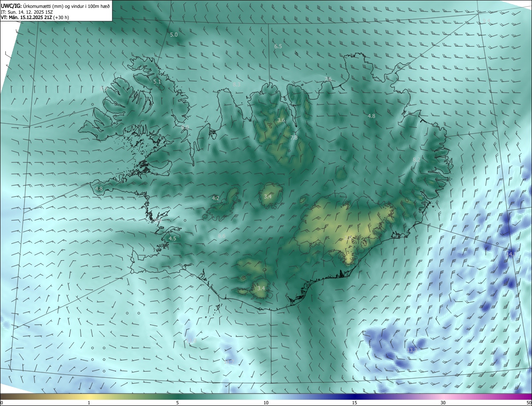The width and height of the screenshot is (532, 406).
Task: Click the 15 tick on the color scale
Action: 355,403
